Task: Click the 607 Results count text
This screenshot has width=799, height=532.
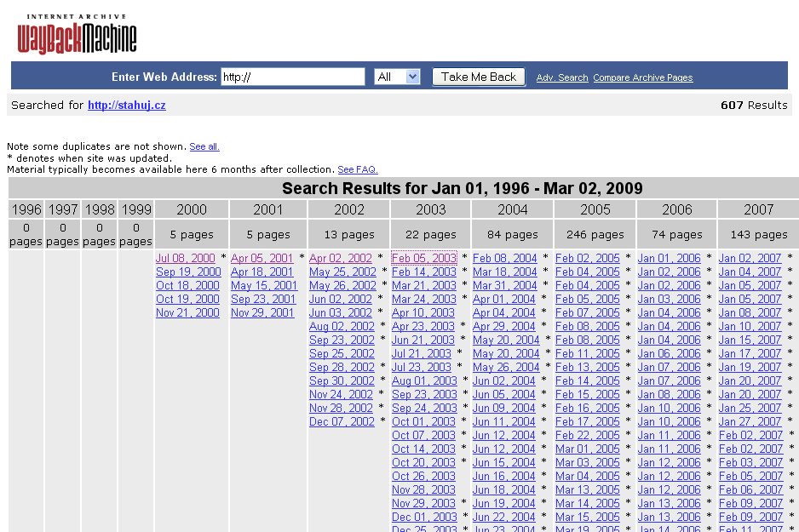Action: pyautogui.click(x=754, y=105)
